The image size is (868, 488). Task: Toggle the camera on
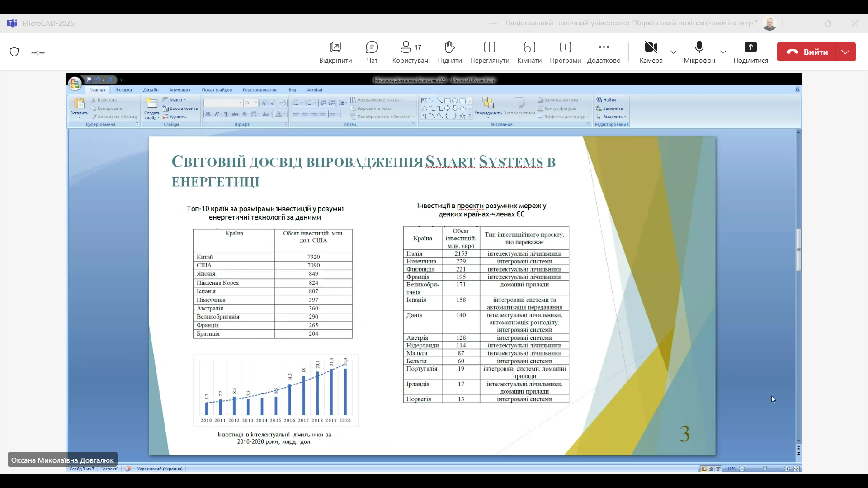pos(651,47)
